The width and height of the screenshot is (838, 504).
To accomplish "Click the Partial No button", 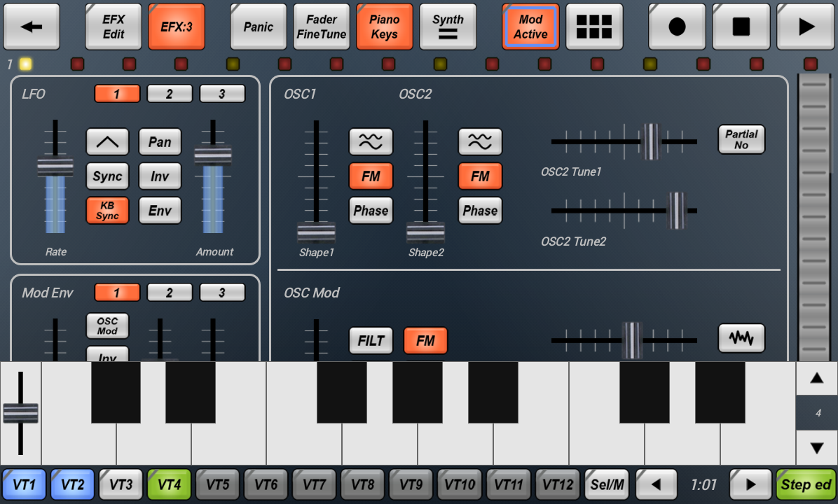I will click(x=741, y=139).
